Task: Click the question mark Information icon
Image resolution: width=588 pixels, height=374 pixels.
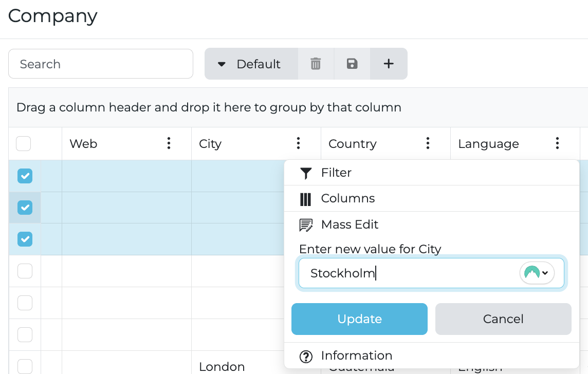Action: pos(306,356)
